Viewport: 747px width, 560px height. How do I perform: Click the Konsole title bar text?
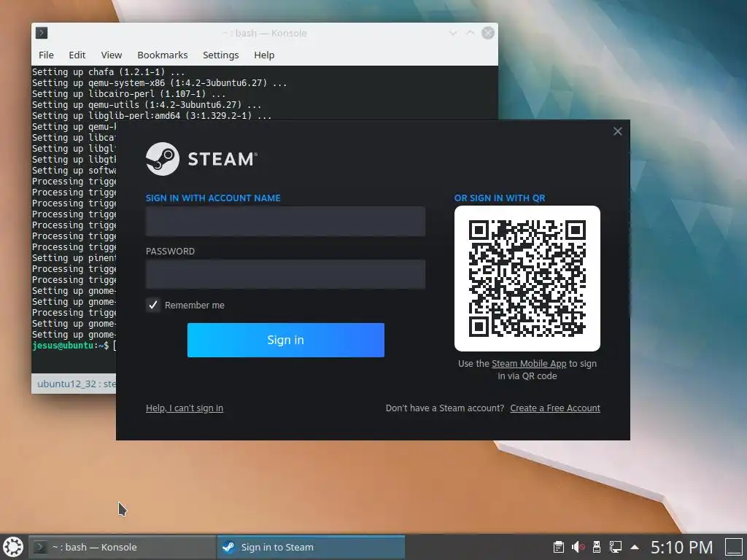[x=265, y=34]
